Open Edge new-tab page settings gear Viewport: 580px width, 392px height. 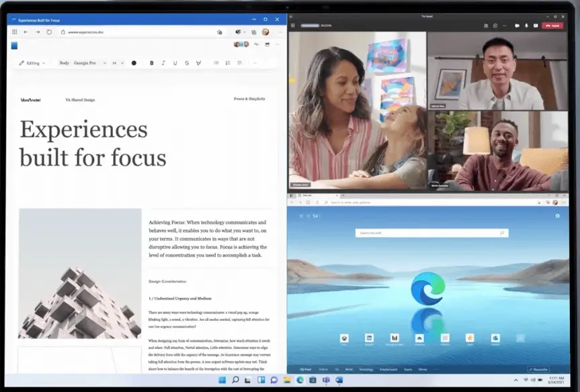557,215
